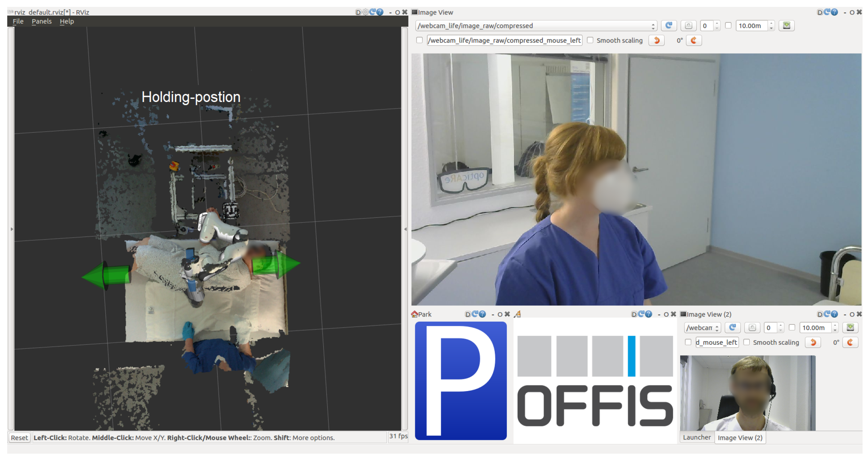Enable mouse_left topic publishing checkbox in top view

(419, 41)
